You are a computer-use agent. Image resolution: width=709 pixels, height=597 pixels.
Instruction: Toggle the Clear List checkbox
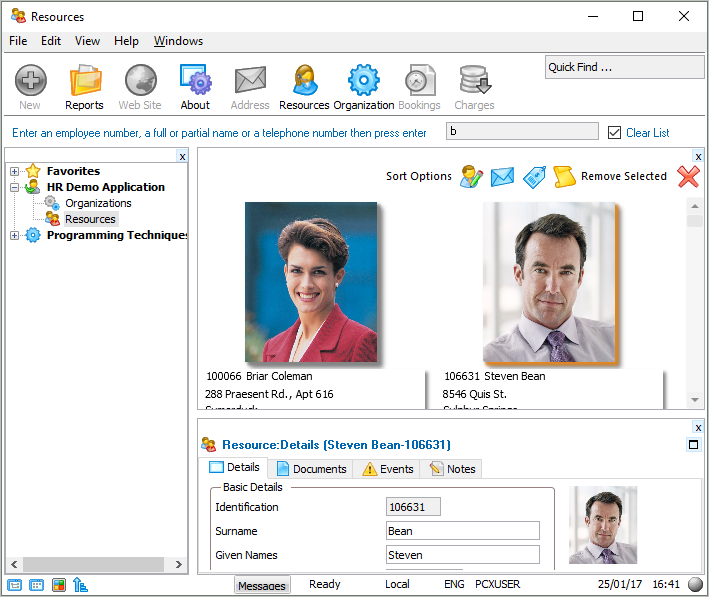pos(614,133)
